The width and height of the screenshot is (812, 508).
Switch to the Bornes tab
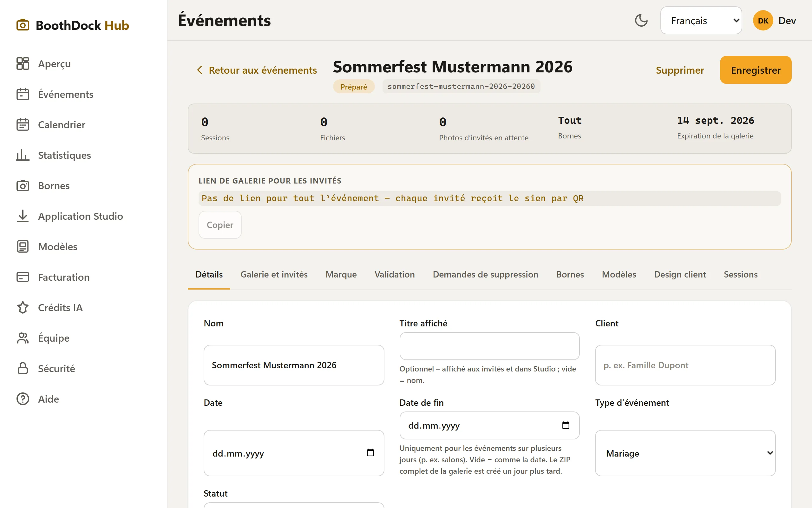click(x=570, y=275)
